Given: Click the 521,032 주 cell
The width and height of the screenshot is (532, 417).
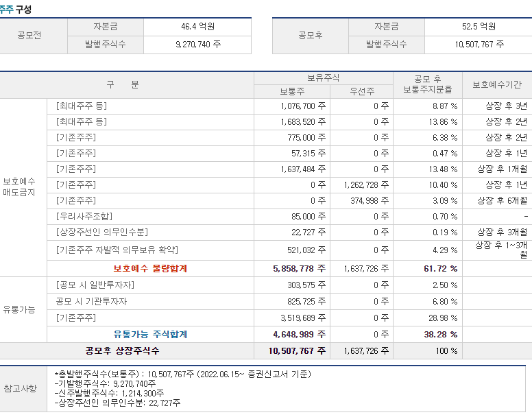Looking at the screenshot, I should pos(292,250).
